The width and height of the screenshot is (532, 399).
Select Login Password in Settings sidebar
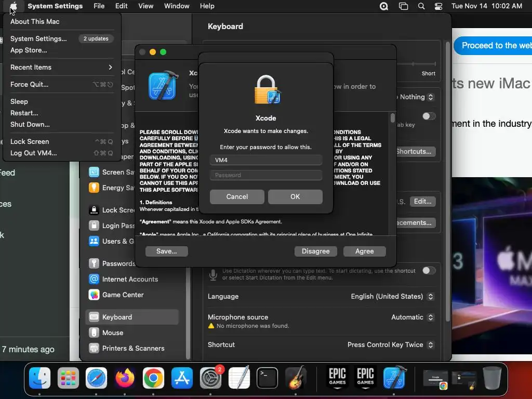coord(111,225)
